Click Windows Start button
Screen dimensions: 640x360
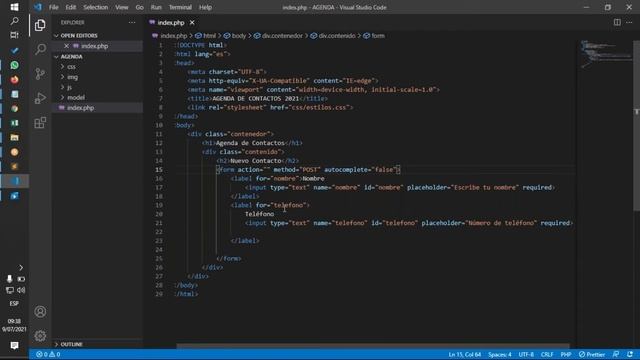click(x=14, y=7)
